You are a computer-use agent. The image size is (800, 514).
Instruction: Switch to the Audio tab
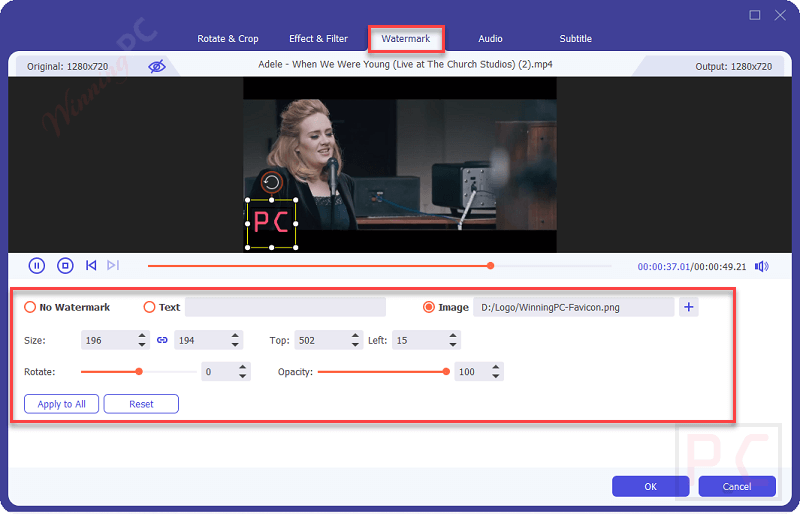click(x=490, y=39)
